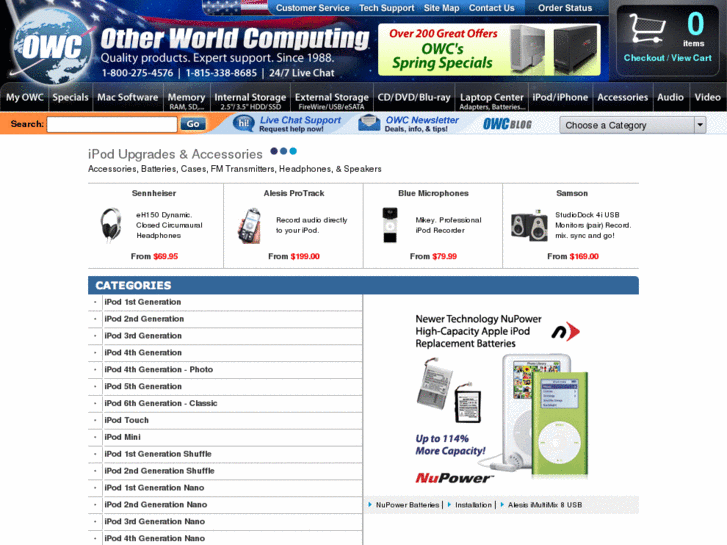This screenshot has width=727, height=545.
Task: Click the OWC globe logo
Action: [52, 45]
